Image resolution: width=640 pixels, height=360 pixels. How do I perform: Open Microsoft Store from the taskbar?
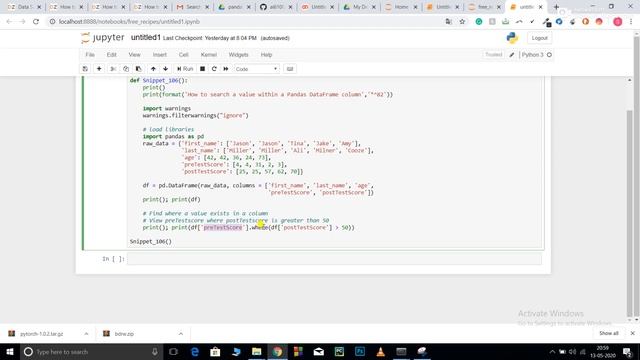pos(215,351)
